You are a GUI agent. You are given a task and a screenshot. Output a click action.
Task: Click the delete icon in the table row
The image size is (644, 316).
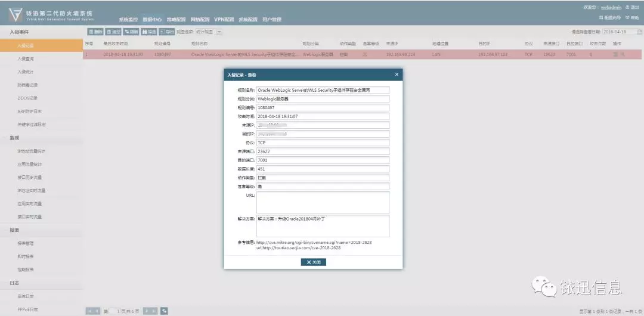615,55
